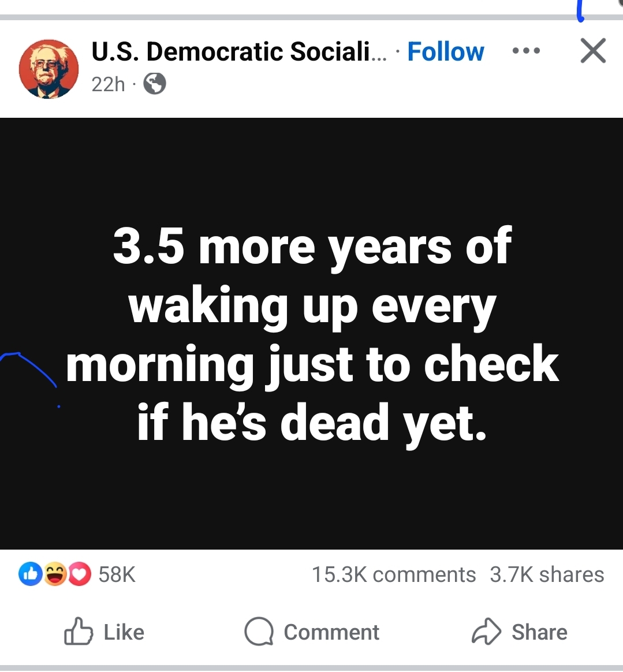Follow the U.S. Democratic Socialists page

tap(445, 52)
